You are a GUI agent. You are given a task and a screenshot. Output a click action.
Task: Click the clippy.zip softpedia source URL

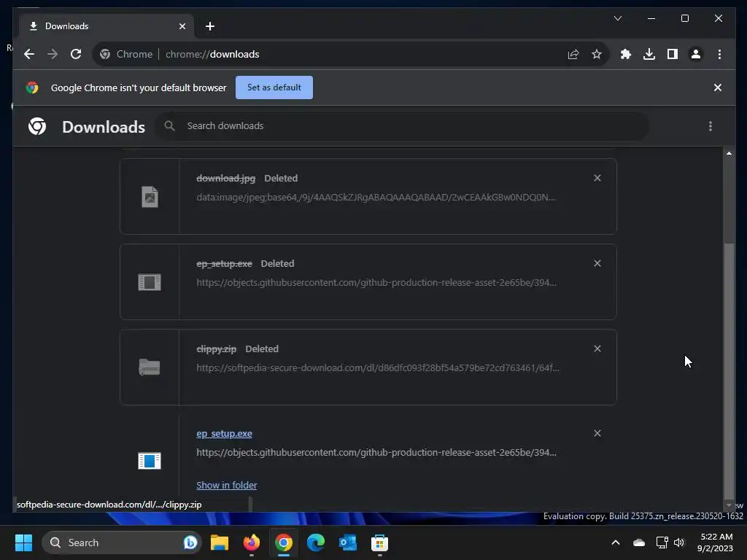click(378, 368)
